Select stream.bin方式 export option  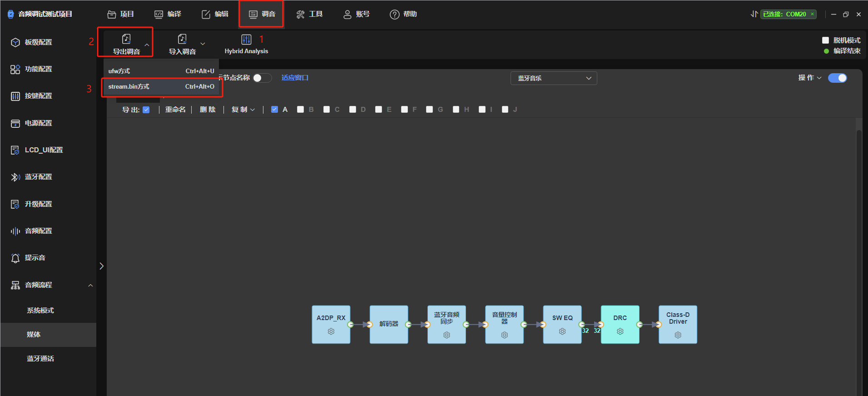click(161, 86)
